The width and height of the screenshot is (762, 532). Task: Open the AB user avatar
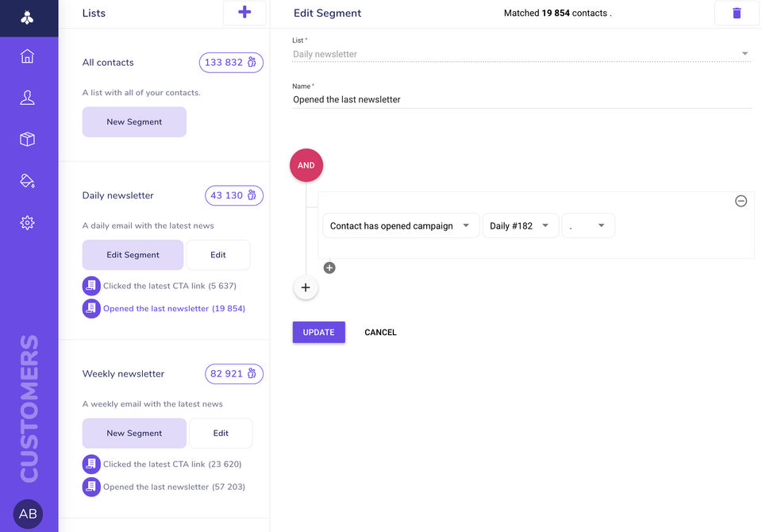pyautogui.click(x=28, y=514)
